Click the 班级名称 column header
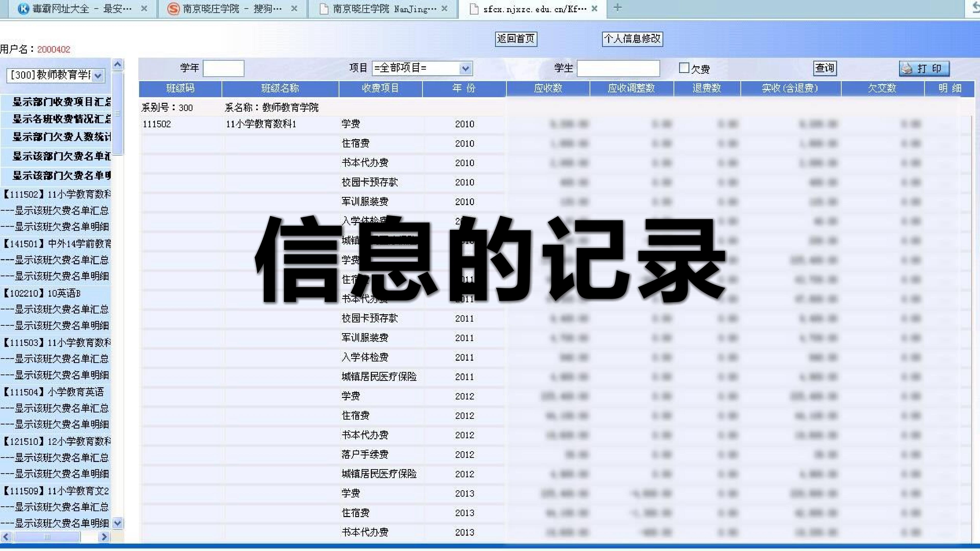This screenshot has height=551, width=980. pyautogui.click(x=280, y=89)
